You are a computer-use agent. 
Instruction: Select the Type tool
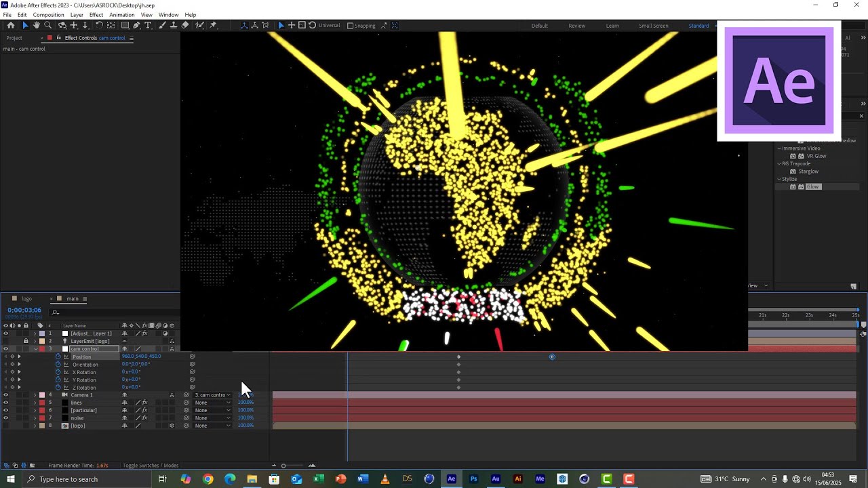click(x=148, y=25)
